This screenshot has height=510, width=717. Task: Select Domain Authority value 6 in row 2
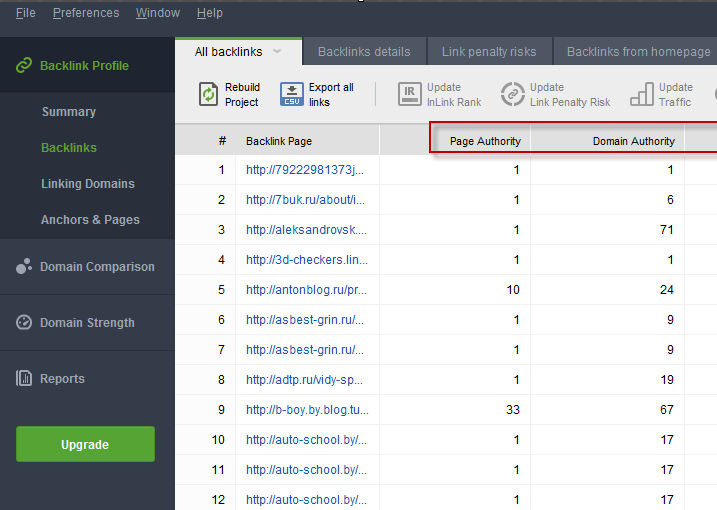(670, 199)
